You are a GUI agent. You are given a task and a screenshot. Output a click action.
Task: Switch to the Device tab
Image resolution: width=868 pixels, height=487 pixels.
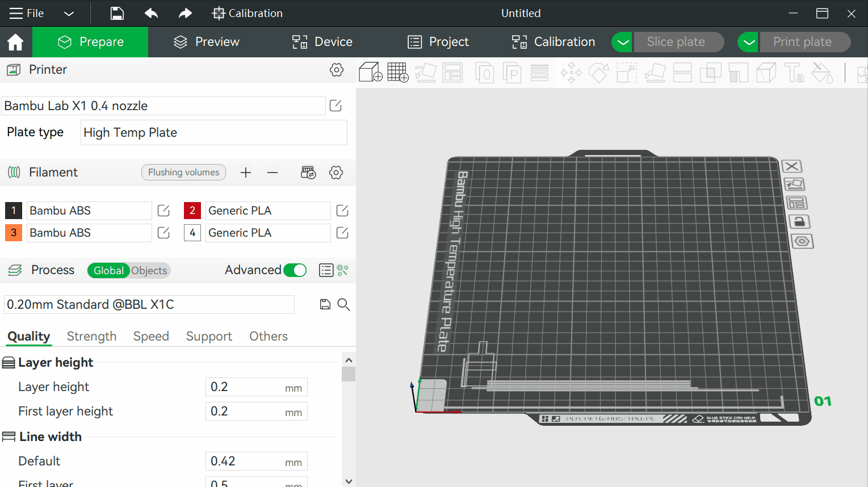[x=322, y=42]
